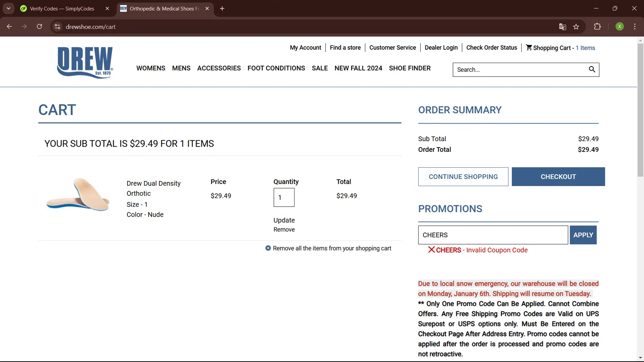644x362 pixels.
Task: Open Customer Service link
Action: pyautogui.click(x=392, y=48)
